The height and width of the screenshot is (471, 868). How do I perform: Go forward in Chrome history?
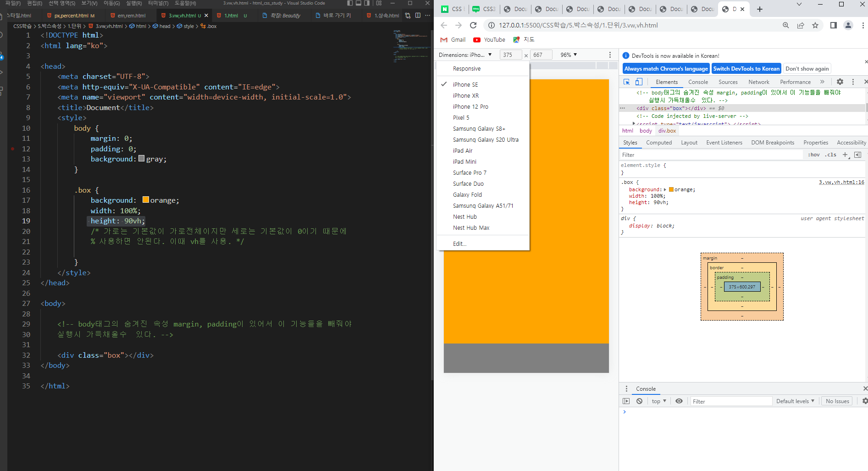(458, 25)
